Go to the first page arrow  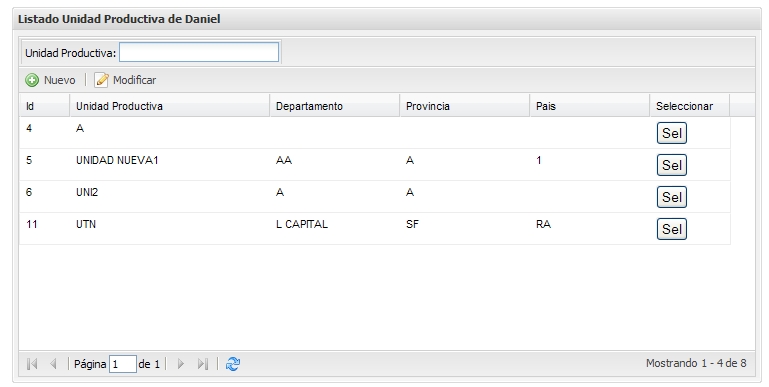pos(32,363)
